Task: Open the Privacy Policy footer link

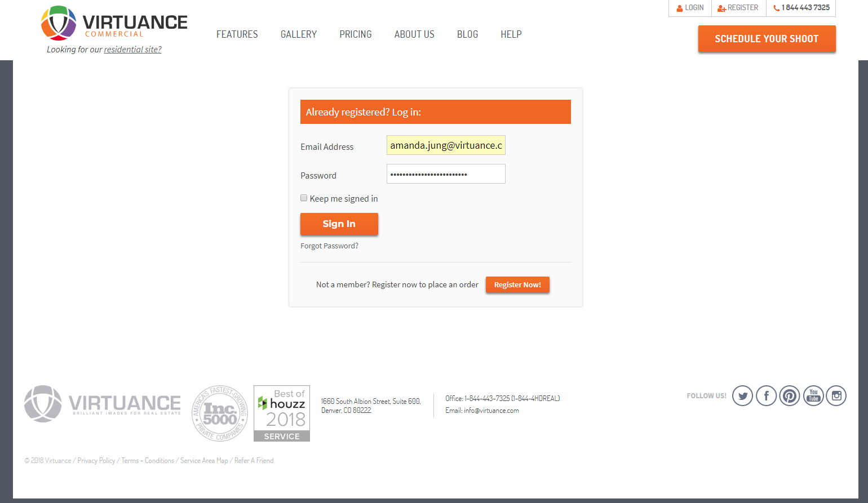Action: (x=96, y=461)
